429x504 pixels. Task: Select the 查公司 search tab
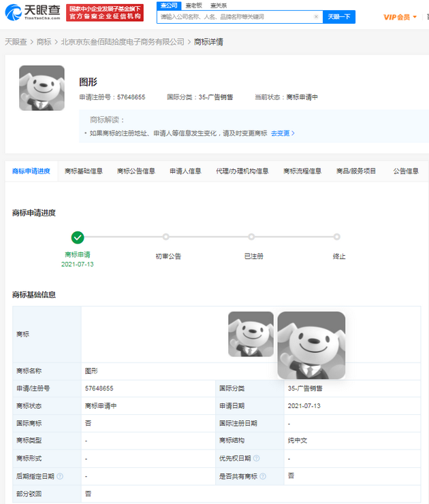point(168,5)
